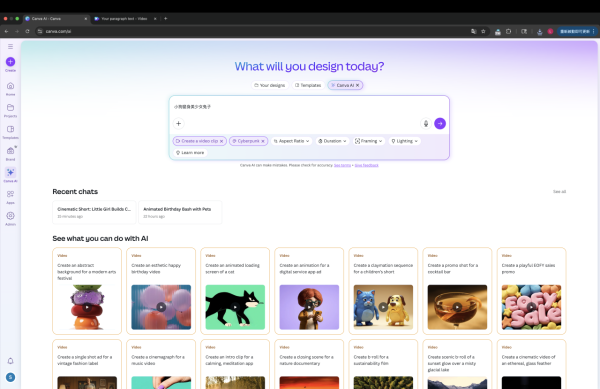The height and width of the screenshot is (389, 600).
Task: Remove the Create a video clip chip
Action: coord(221,141)
